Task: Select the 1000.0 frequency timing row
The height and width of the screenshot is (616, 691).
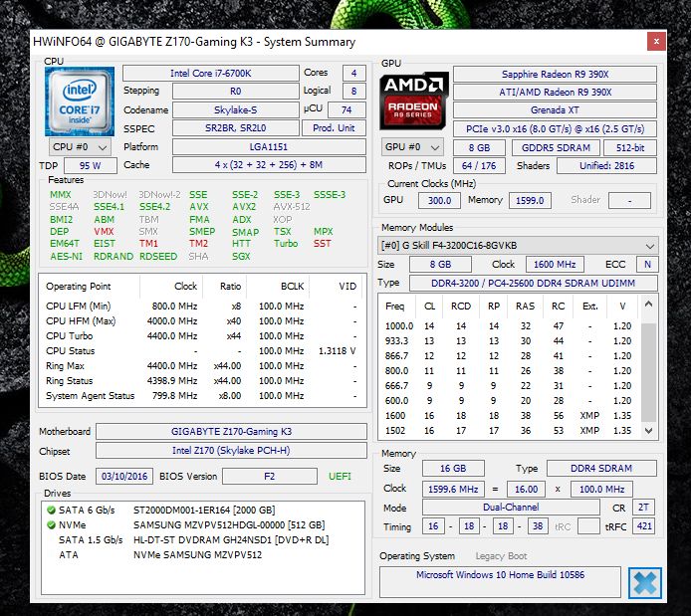Action: [x=509, y=326]
